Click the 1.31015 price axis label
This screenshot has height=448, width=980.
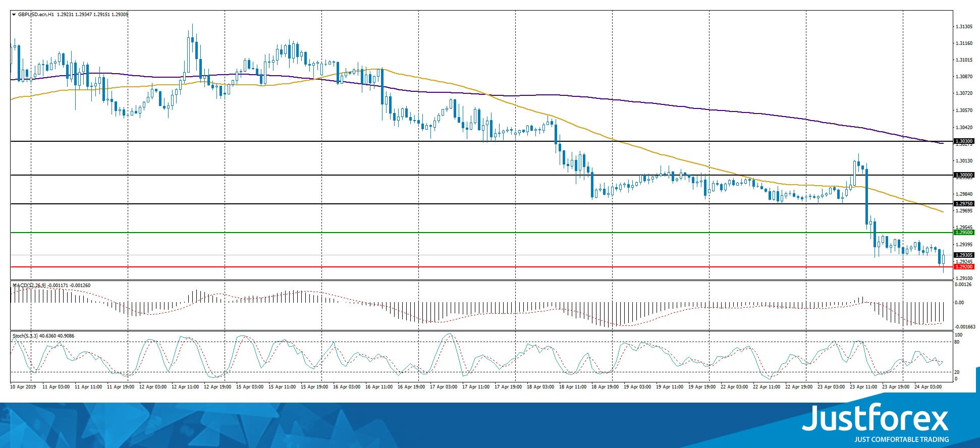click(x=964, y=60)
